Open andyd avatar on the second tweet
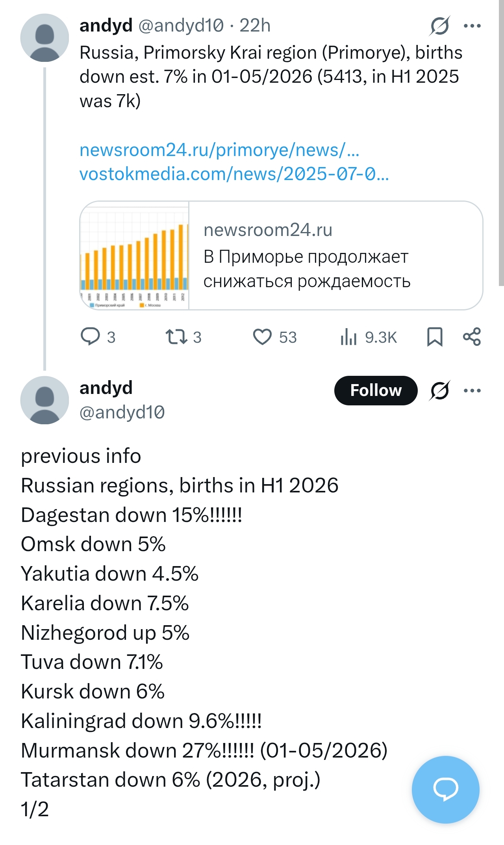 coord(44,400)
